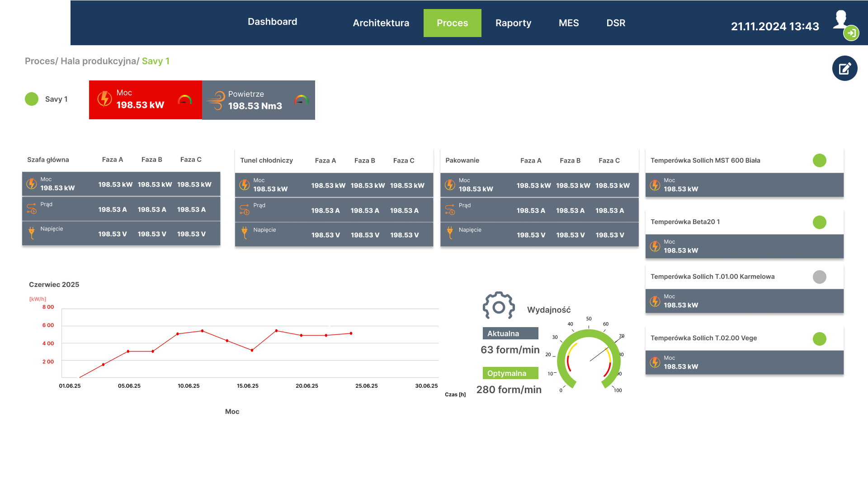
Task: Click the Prąd icon in Tunel chłodniczy
Action: pyautogui.click(x=245, y=210)
